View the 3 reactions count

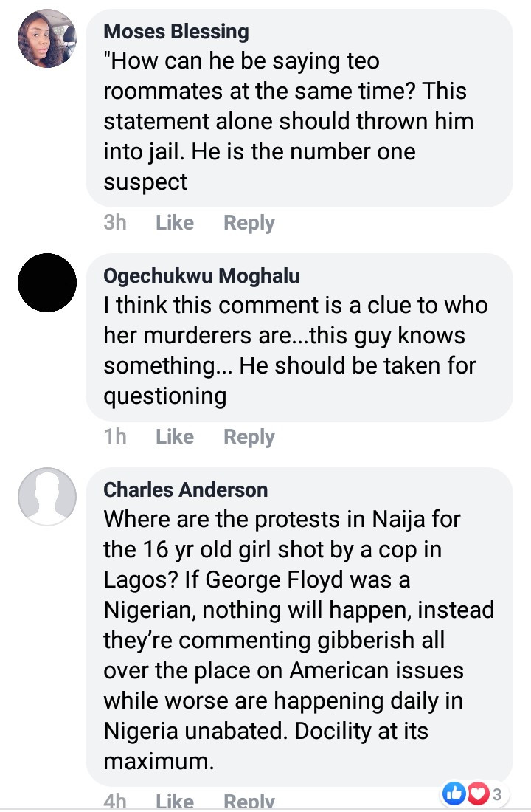497,794
